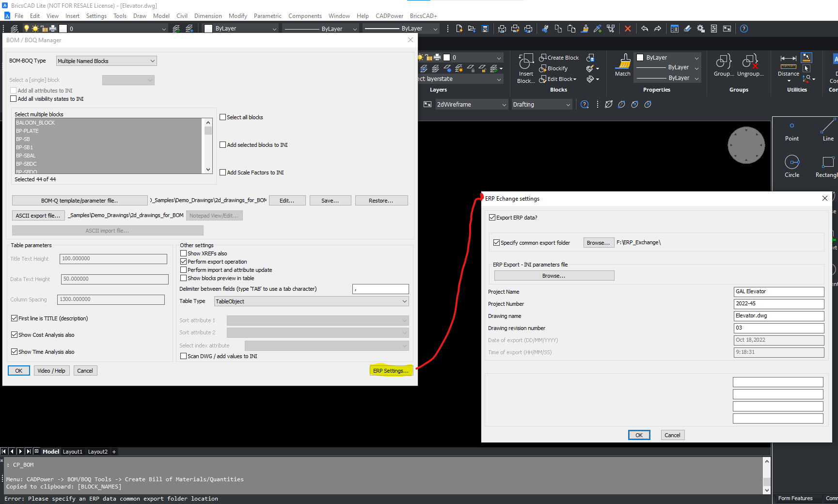The height and width of the screenshot is (504, 838).
Task: Open the 2dWireframe visual style dropdown
Action: 471,105
